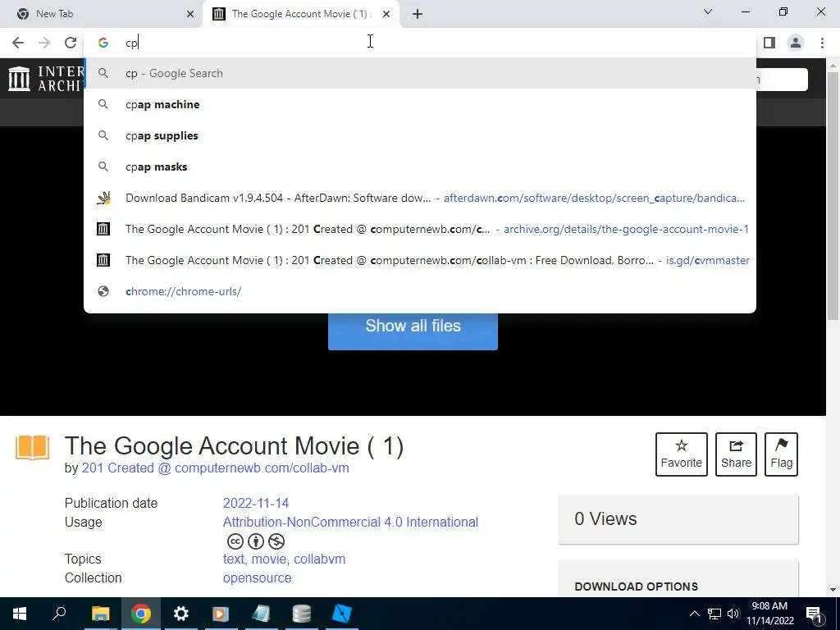
Task: Open the database cylinder taskbar icon
Action: coord(302,614)
